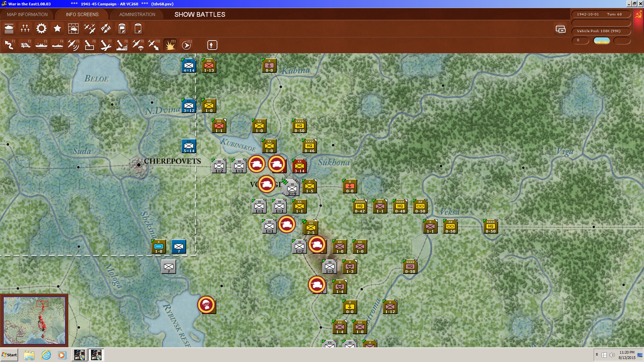Viewport: 644px width, 362px height.
Task: Select F8 Bomb city mode
Action: coord(122,45)
